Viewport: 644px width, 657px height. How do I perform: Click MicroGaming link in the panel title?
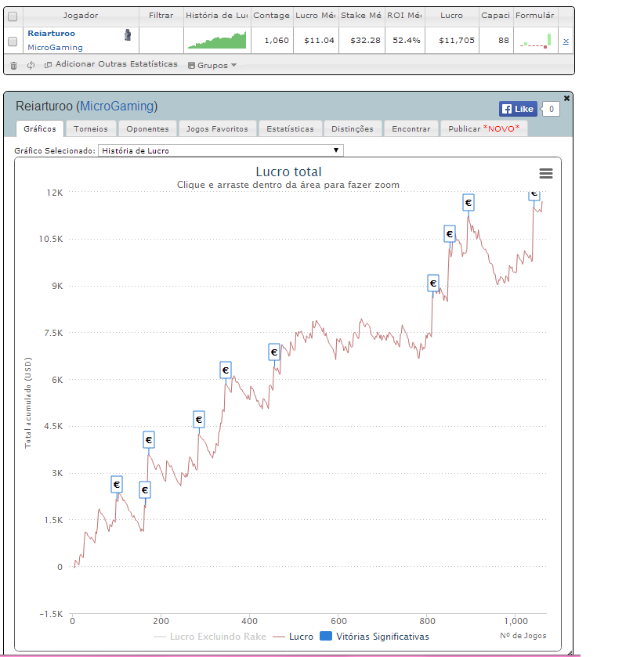117,106
